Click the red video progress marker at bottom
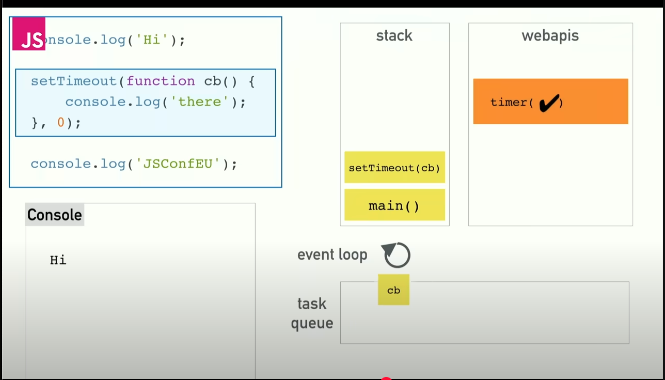 (x=386, y=378)
